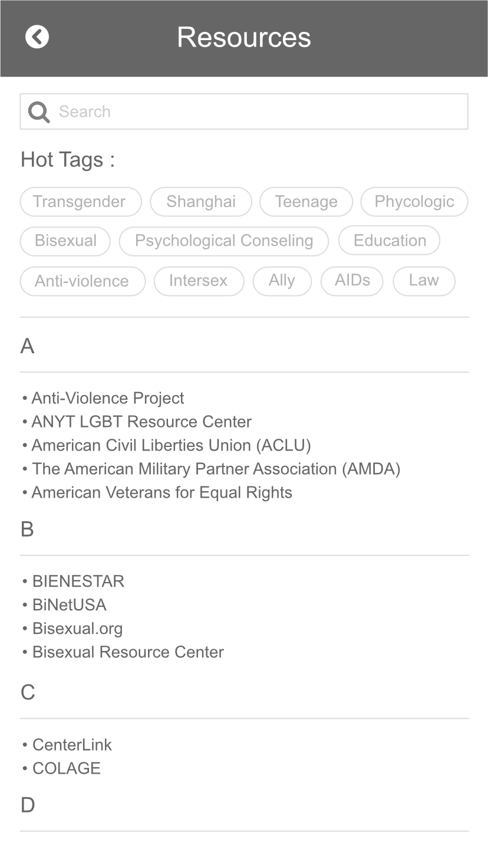This screenshot has width=488, height=868.
Task: Tap the back arrow icon
Action: point(37,37)
